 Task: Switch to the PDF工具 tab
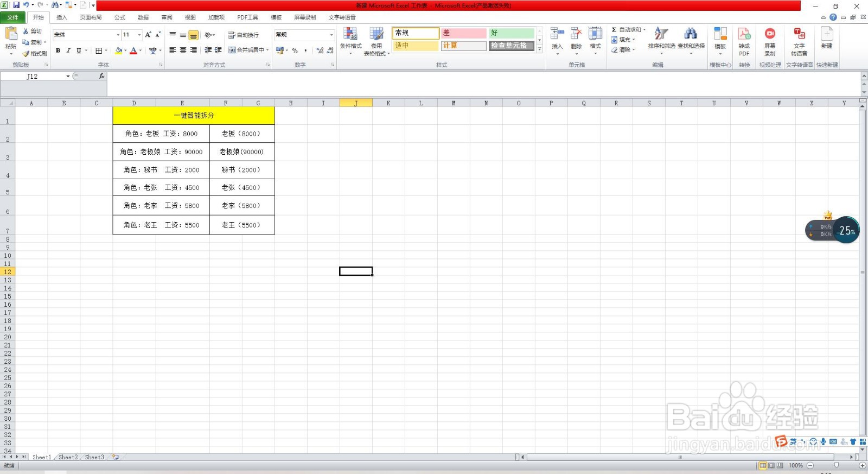247,17
